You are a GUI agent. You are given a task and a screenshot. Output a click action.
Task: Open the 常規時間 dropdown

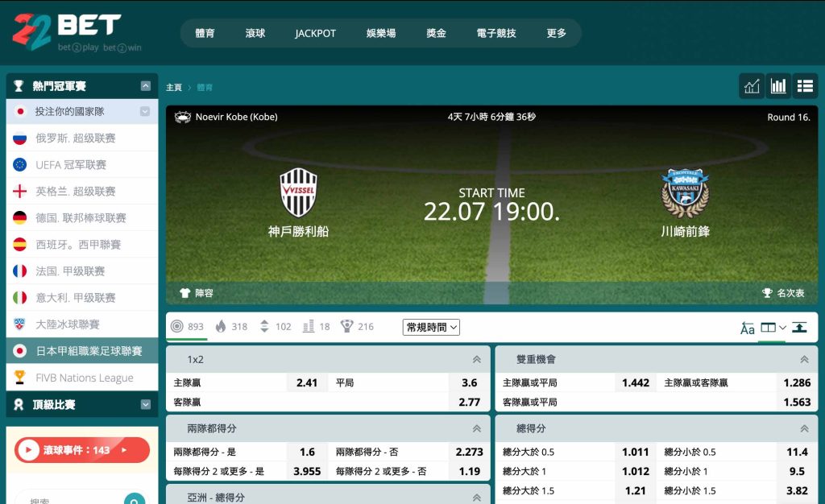[432, 327]
